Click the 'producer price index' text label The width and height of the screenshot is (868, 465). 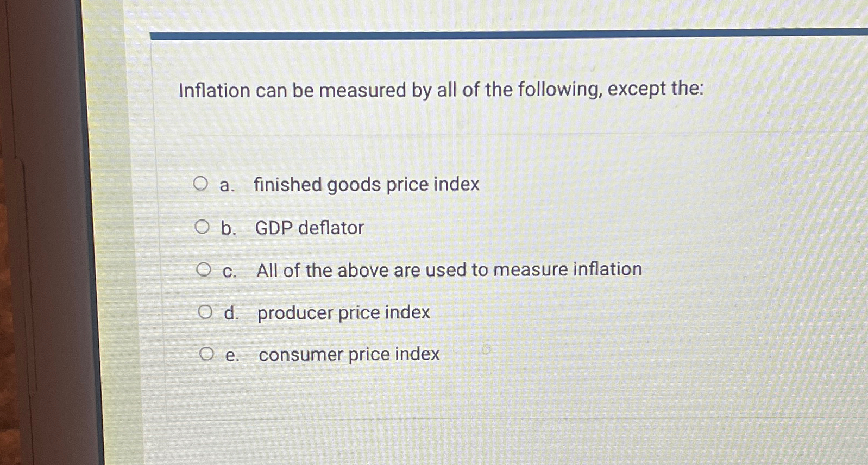pos(343,312)
